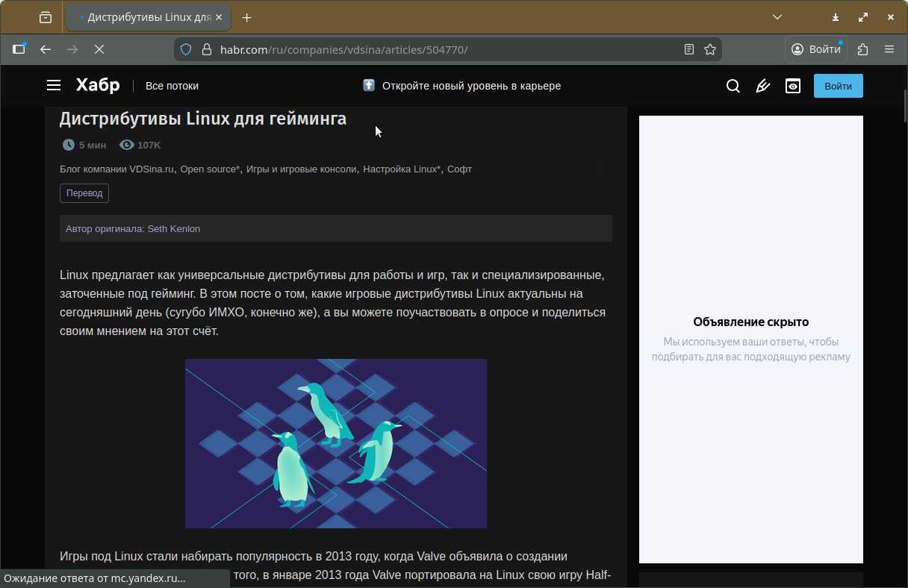Image resolution: width=908 pixels, height=588 pixels.
Task: Click the habr.com address bar
Action: (448, 49)
